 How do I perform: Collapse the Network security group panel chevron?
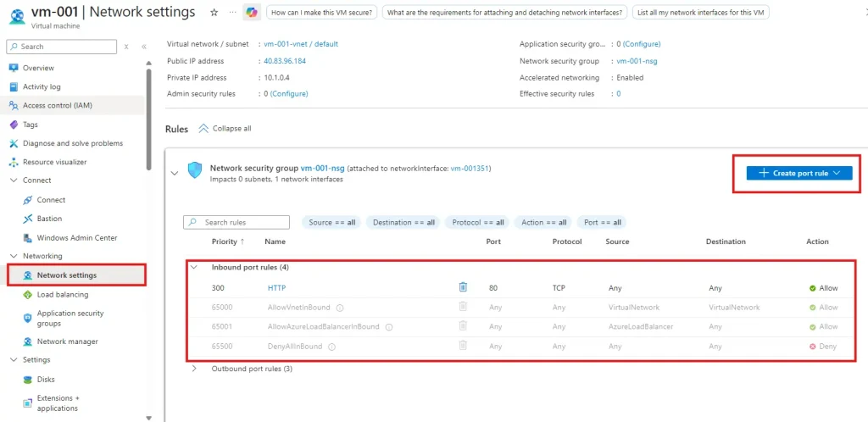[175, 173]
